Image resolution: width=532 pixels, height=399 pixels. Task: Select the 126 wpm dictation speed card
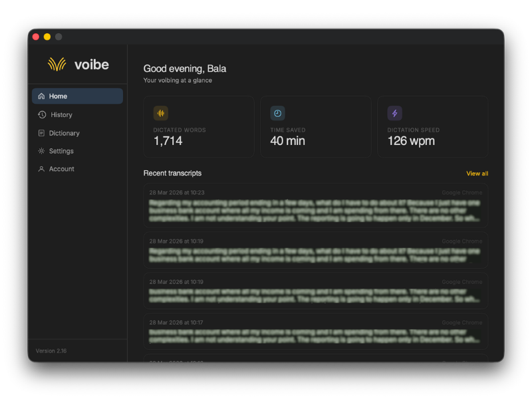click(432, 127)
